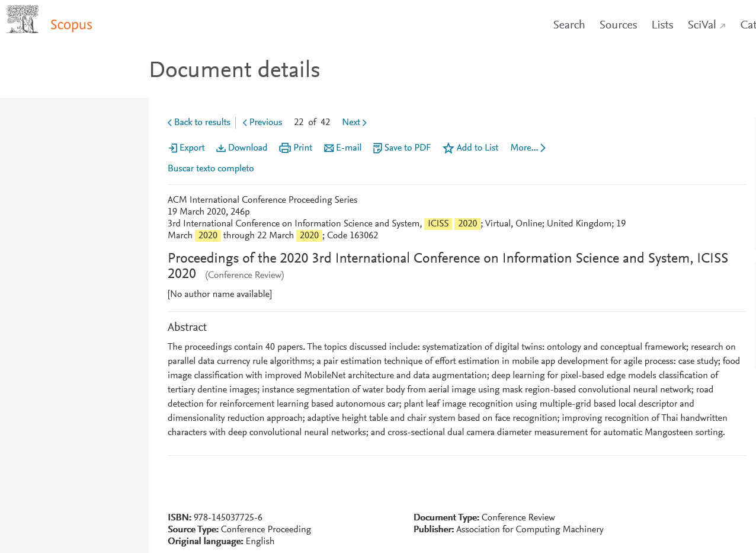
Task: Open the Sources menu item
Action: coord(618,25)
